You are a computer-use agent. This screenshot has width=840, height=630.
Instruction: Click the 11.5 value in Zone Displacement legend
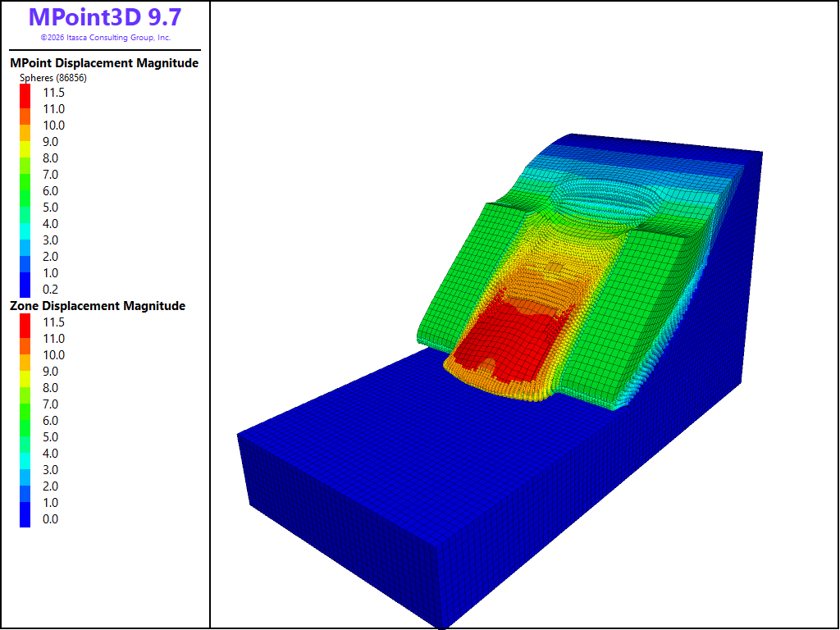[53, 322]
